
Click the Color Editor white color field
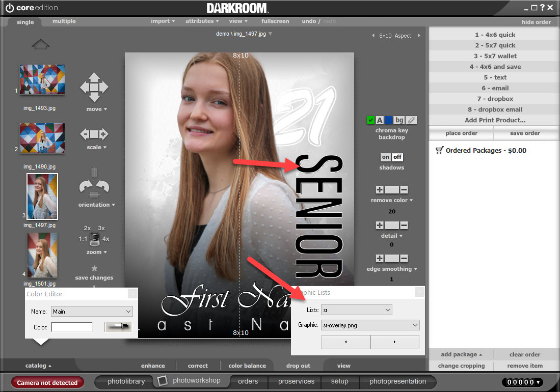pyautogui.click(x=72, y=327)
